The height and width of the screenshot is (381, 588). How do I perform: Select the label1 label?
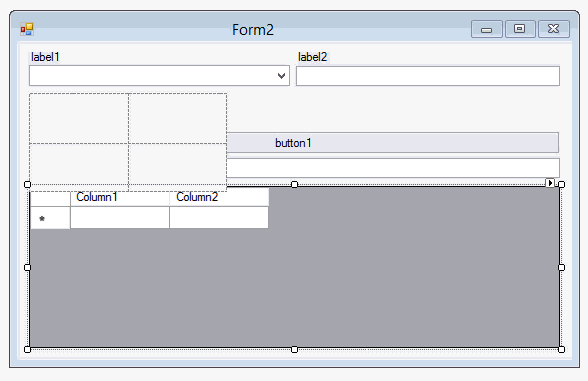[x=45, y=57]
